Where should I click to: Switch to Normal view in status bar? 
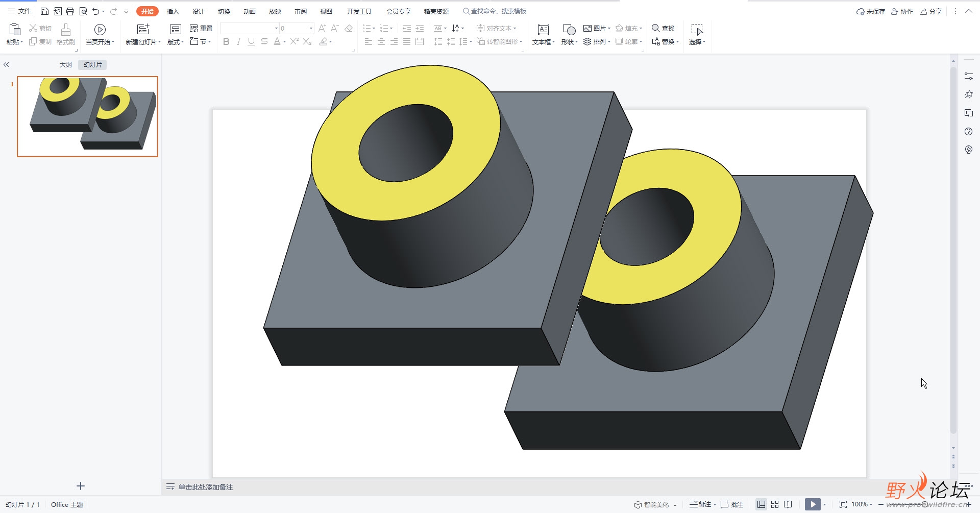pos(762,504)
